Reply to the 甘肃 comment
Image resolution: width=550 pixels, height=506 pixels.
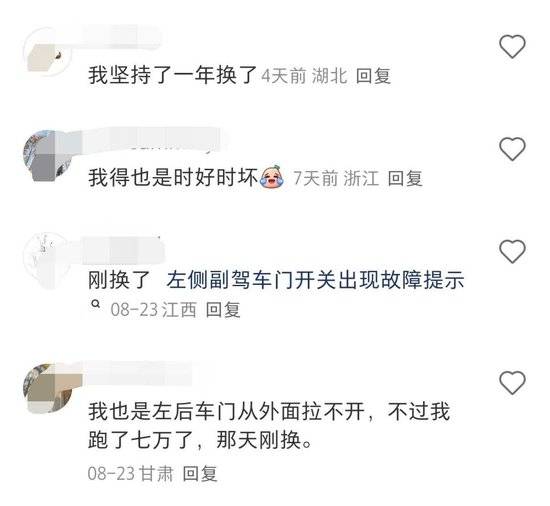pyautogui.click(x=200, y=473)
